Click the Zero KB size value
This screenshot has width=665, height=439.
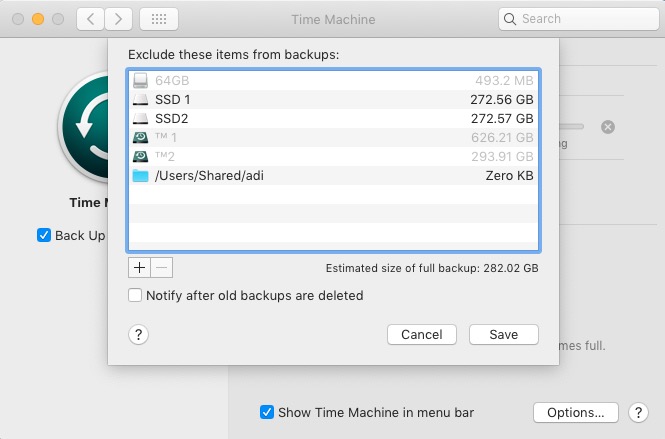tap(509, 176)
